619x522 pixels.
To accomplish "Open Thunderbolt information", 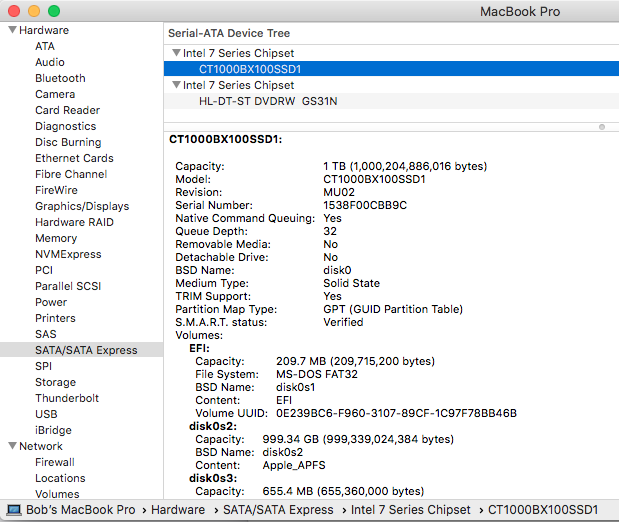I will 67,398.
